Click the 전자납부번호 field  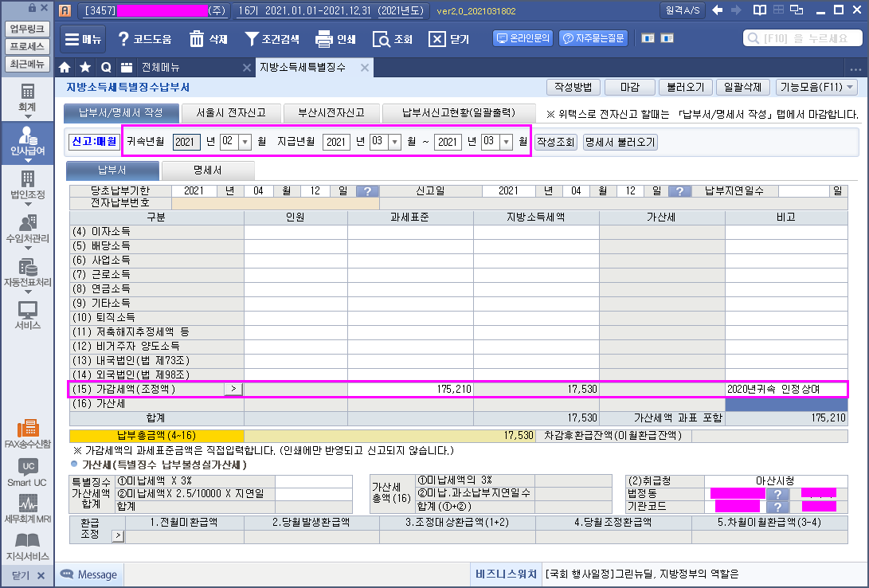(276, 203)
